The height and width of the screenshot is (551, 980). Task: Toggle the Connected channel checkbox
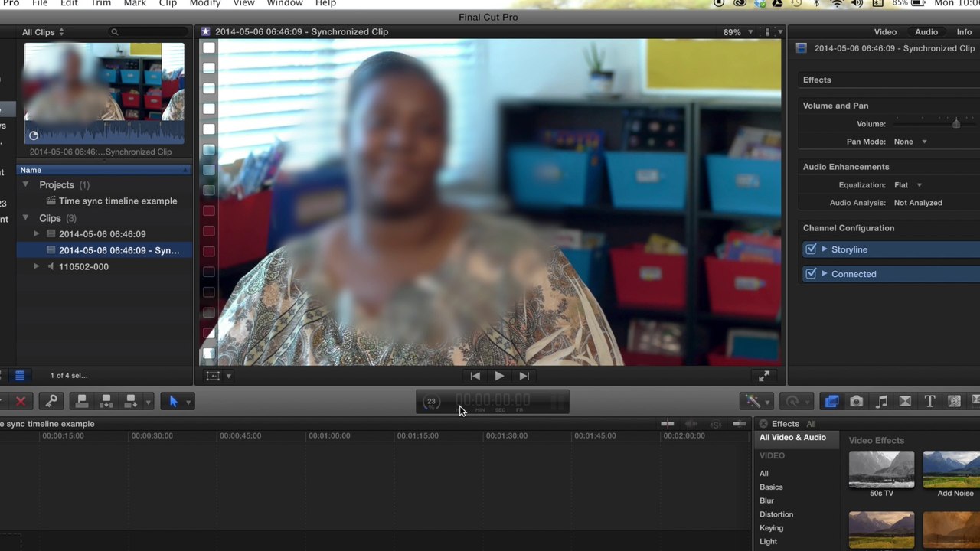tap(811, 274)
